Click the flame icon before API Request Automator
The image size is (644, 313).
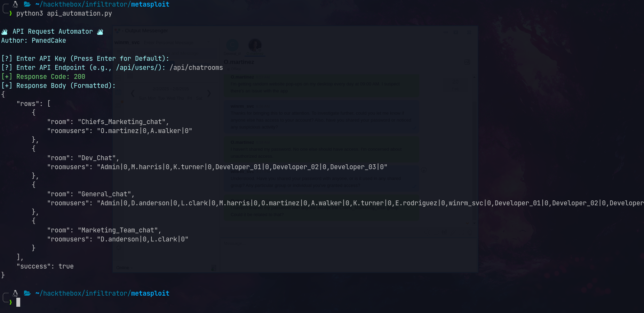coord(5,32)
